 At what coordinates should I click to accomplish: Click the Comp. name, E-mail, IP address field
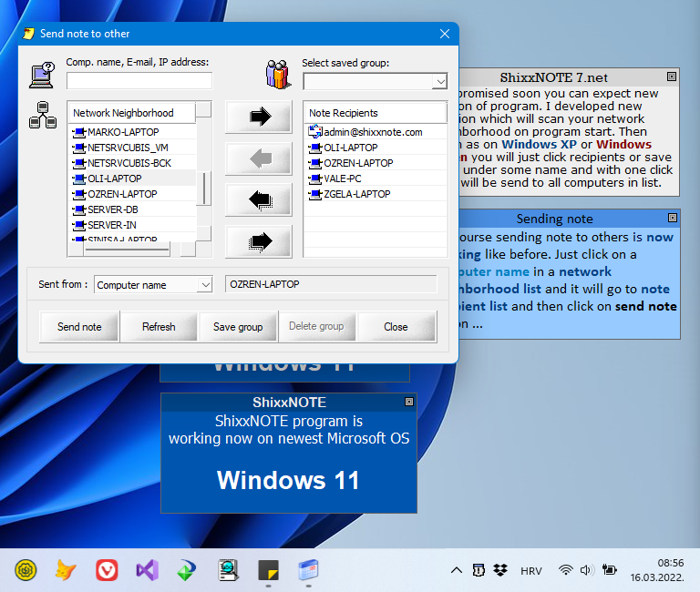139,81
